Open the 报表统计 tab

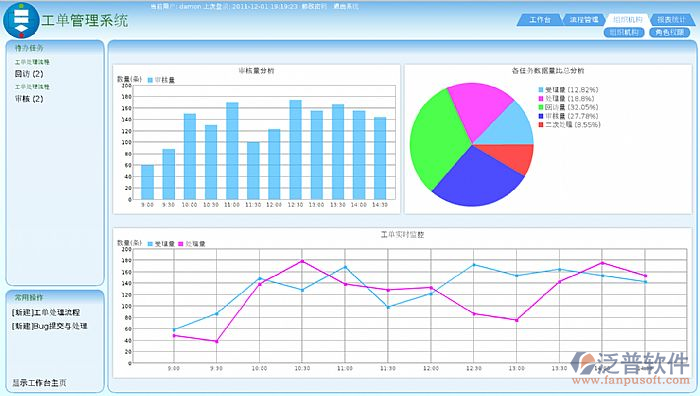[x=671, y=20]
